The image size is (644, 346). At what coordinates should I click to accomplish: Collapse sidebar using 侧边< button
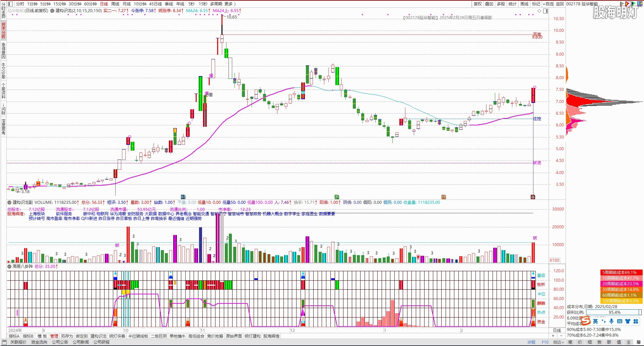[x=558, y=342]
